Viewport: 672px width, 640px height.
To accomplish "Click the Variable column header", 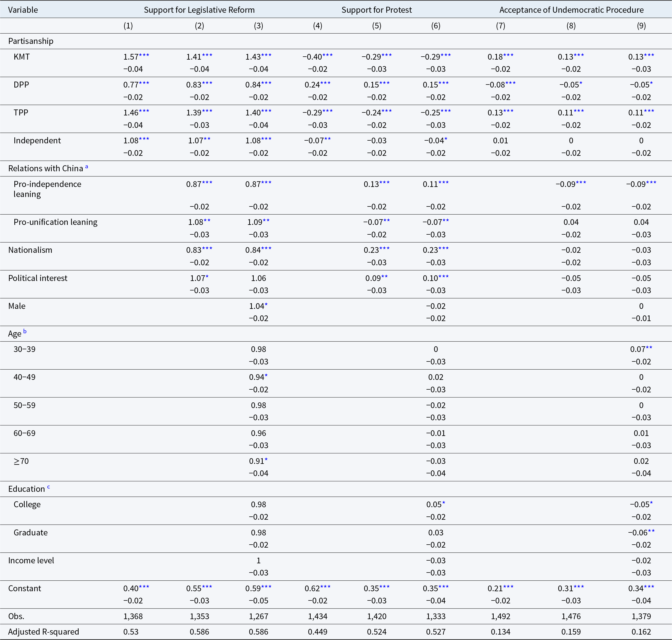I will pos(23,10).
